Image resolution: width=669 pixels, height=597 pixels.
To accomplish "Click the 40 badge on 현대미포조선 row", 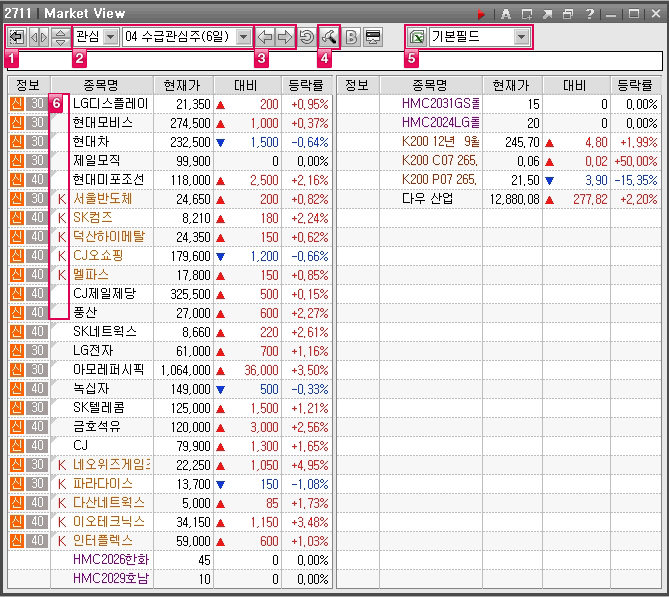I will click(x=37, y=180).
